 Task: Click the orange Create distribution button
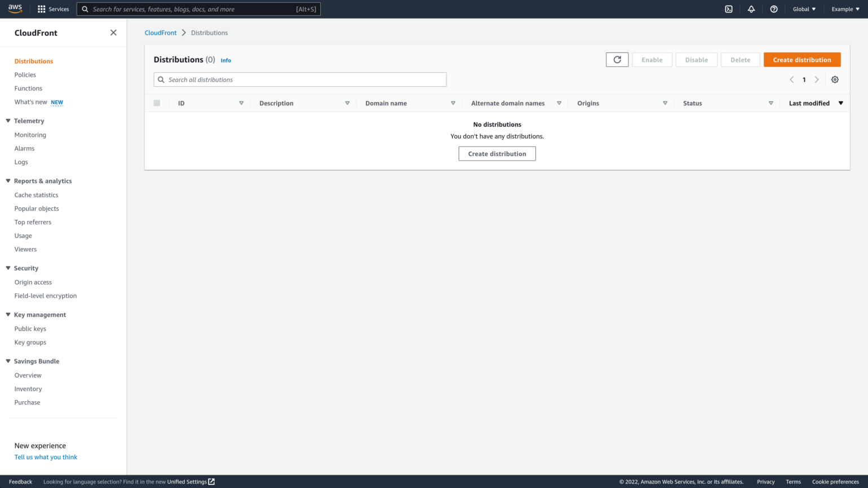(x=802, y=60)
